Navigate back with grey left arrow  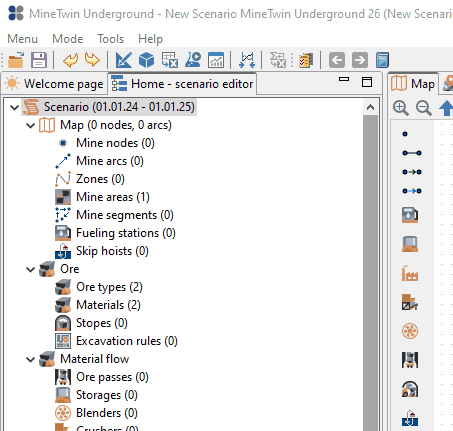pos(337,60)
